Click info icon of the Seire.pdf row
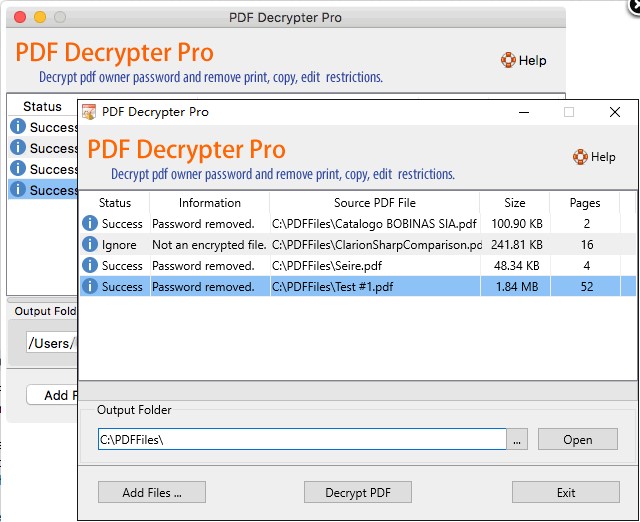Image resolution: width=640 pixels, height=522 pixels. 90,265
